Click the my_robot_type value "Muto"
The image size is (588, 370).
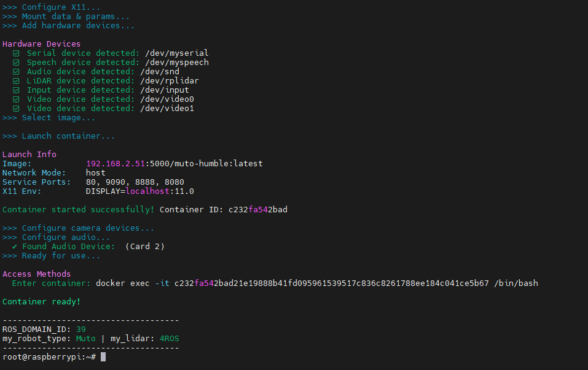(x=86, y=339)
